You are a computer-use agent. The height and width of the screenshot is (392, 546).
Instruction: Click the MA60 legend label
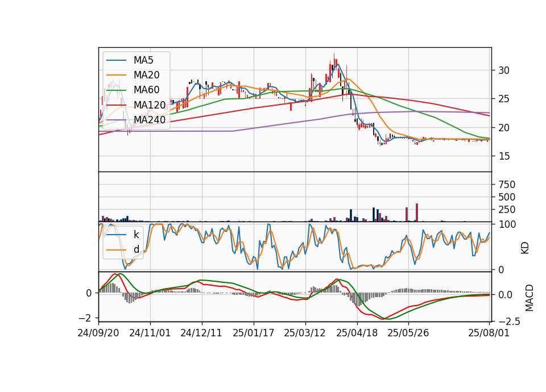coord(146,90)
